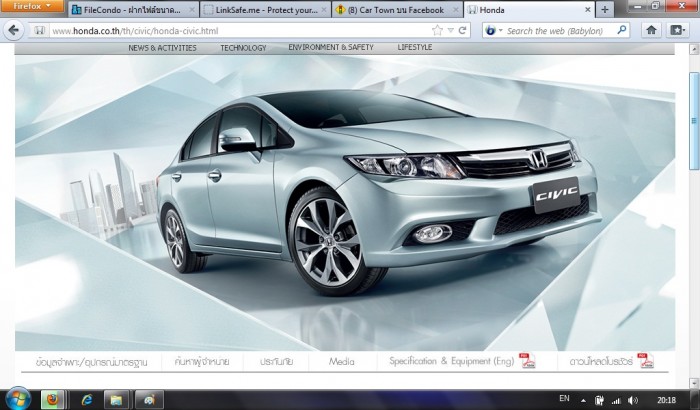This screenshot has width=700, height=410.
Task: Close the Car Town Facebook tab
Action: (455, 10)
